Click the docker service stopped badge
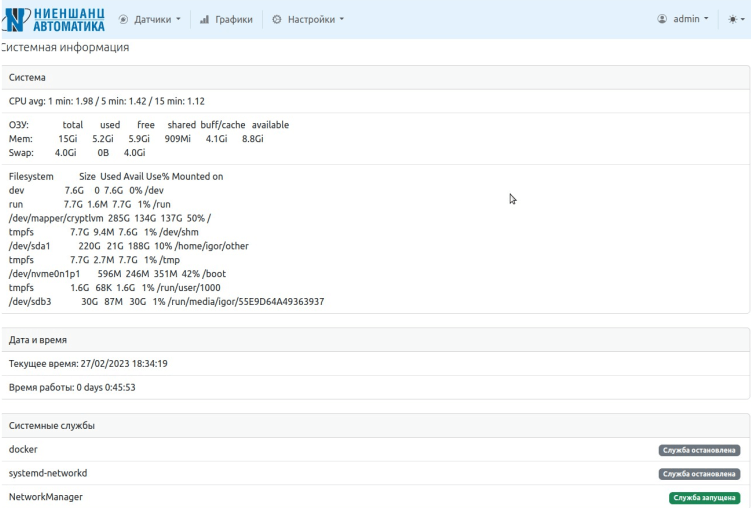This screenshot has height=508, width=751. pos(699,451)
